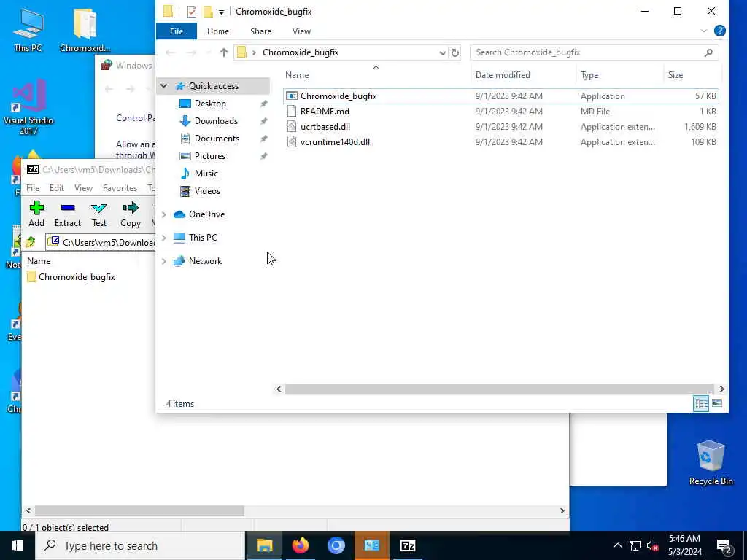Screen dimensions: 747x560
Task: Click the Extract button in 7-Zip
Action: [68, 214]
